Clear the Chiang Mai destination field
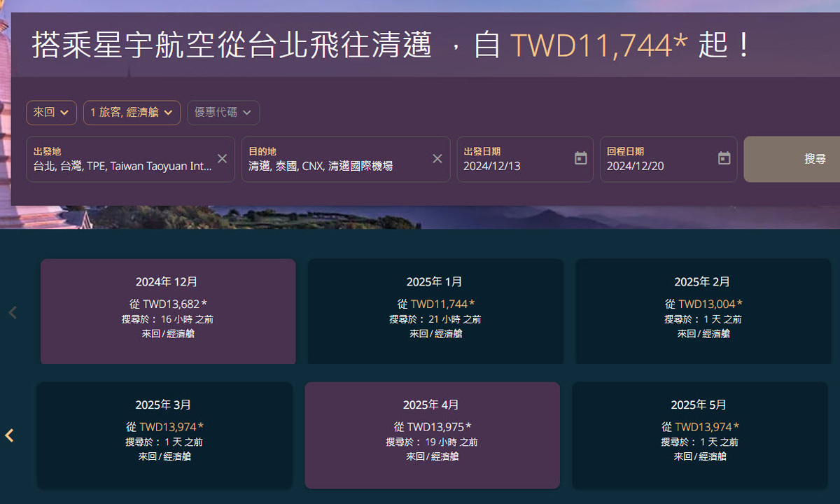The width and height of the screenshot is (840, 504). point(437,159)
